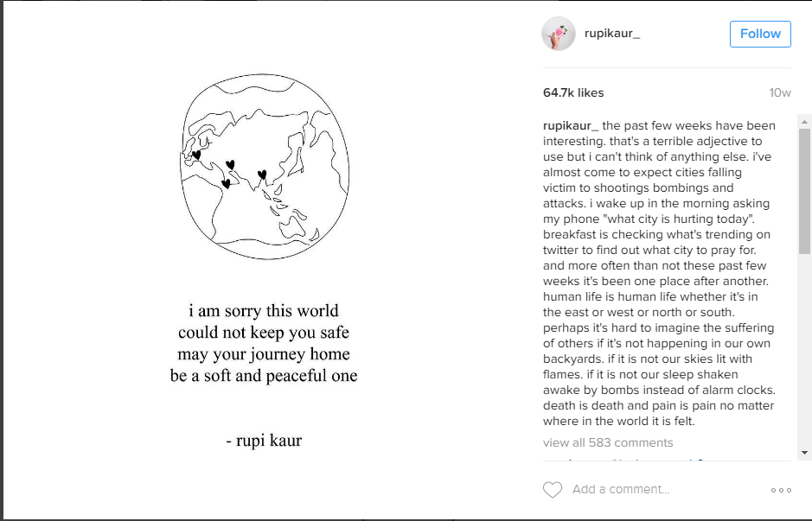The width and height of the screenshot is (812, 521).
Task: Open the rupikaur_ username in the post header
Action: point(612,34)
